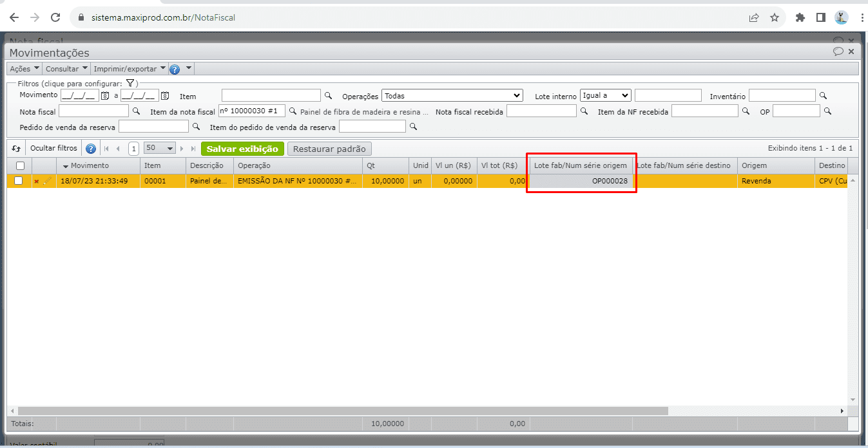Search magnifier beside Item da nota fiscal
868x448 pixels.
(293, 111)
